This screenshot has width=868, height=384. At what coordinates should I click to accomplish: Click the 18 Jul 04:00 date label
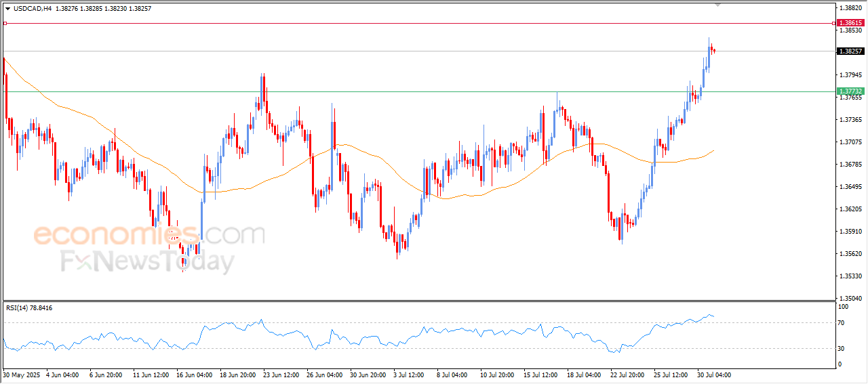point(585,375)
